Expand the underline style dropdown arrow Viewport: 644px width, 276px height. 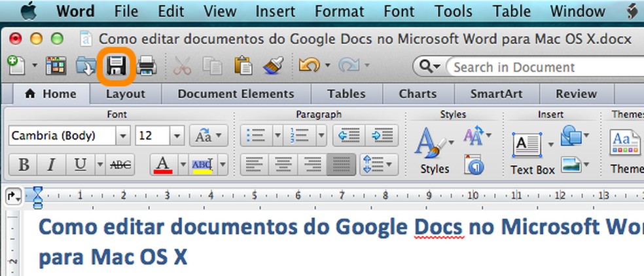[x=99, y=165]
